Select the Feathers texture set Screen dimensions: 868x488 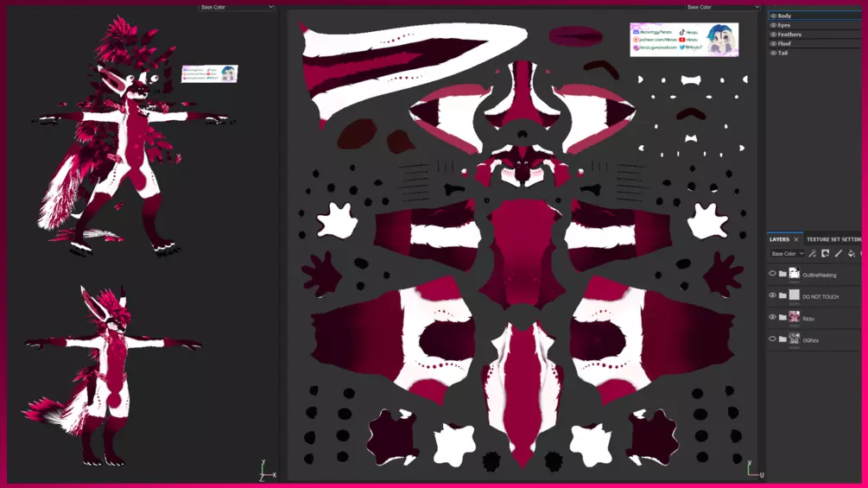814,35
